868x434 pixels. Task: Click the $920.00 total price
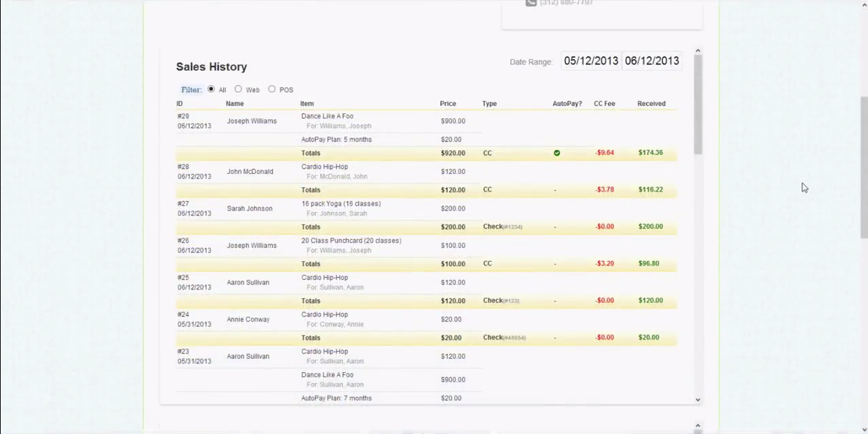click(453, 153)
